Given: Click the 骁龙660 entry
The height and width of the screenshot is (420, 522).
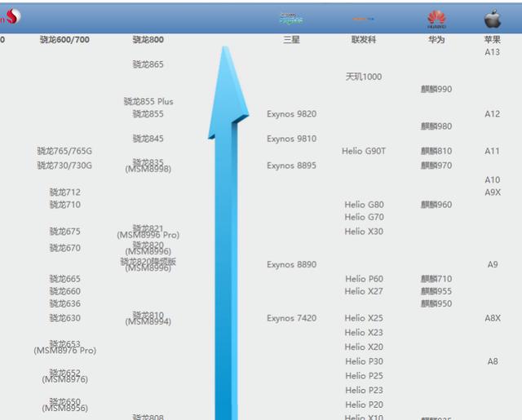Looking at the screenshot, I should point(65,291).
